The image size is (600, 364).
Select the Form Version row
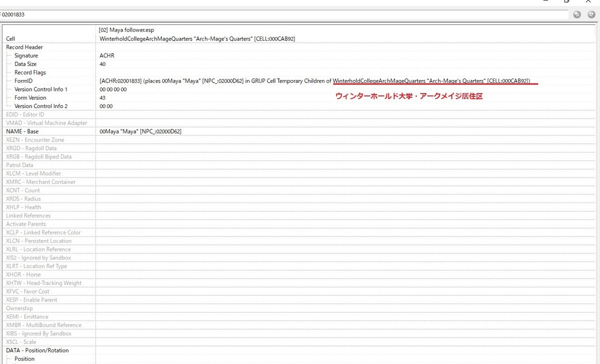tap(30, 97)
